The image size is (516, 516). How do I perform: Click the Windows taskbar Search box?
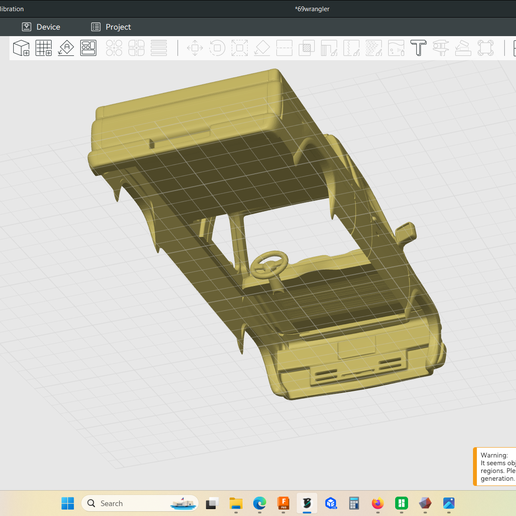pyautogui.click(x=140, y=503)
